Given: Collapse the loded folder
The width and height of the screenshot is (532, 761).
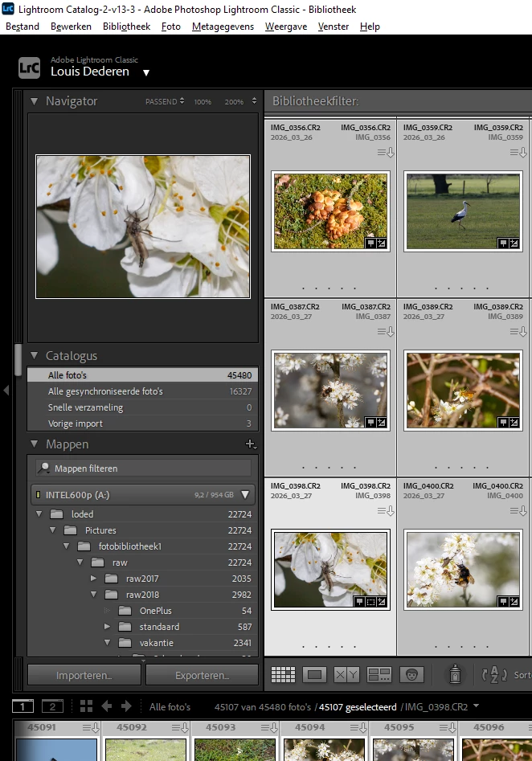Looking at the screenshot, I should [39, 513].
